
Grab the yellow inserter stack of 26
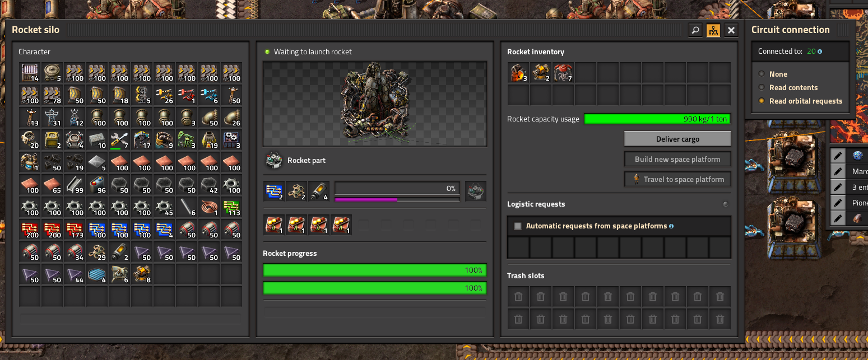pos(164,95)
